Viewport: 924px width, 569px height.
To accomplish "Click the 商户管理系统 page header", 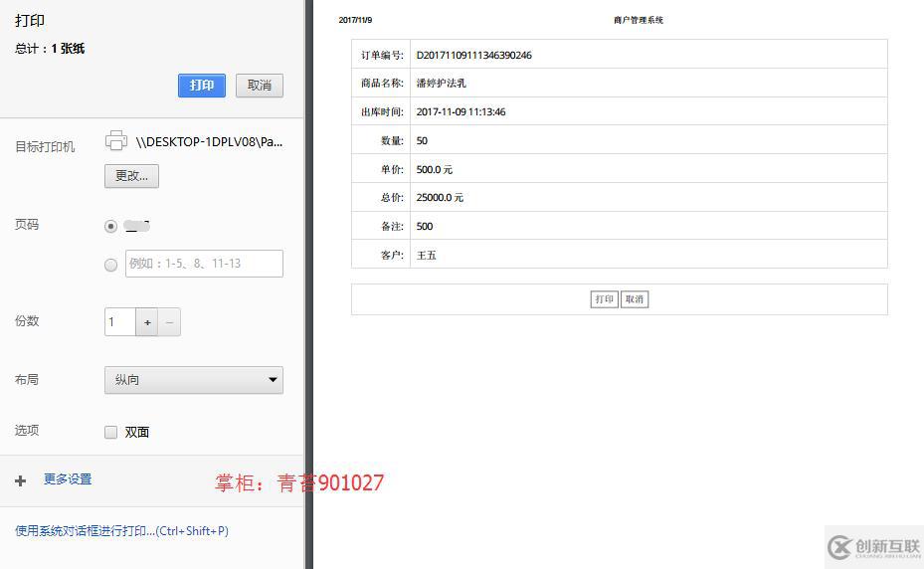I will point(639,20).
